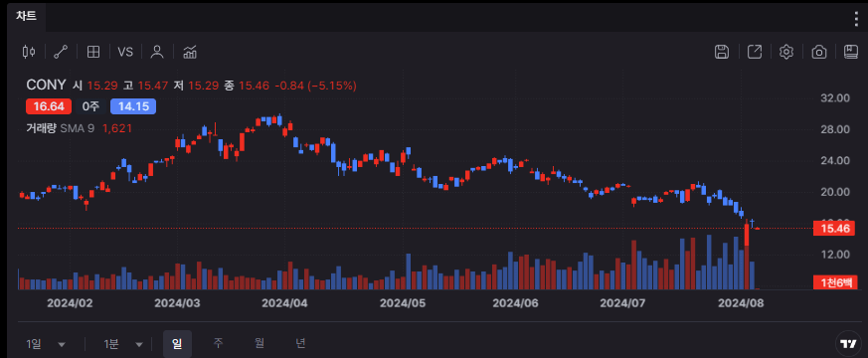Click the 32.00 price axis label
The width and height of the screenshot is (868, 358).
tap(834, 98)
